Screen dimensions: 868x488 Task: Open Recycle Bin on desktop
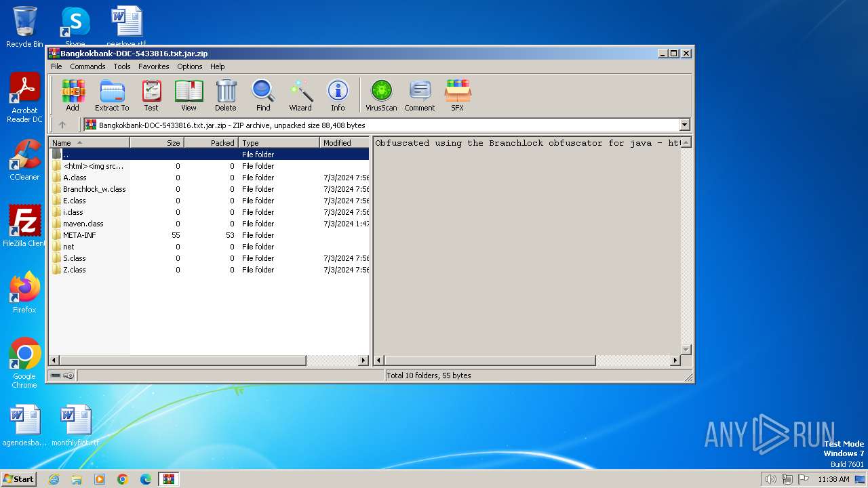[x=24, y=27]
